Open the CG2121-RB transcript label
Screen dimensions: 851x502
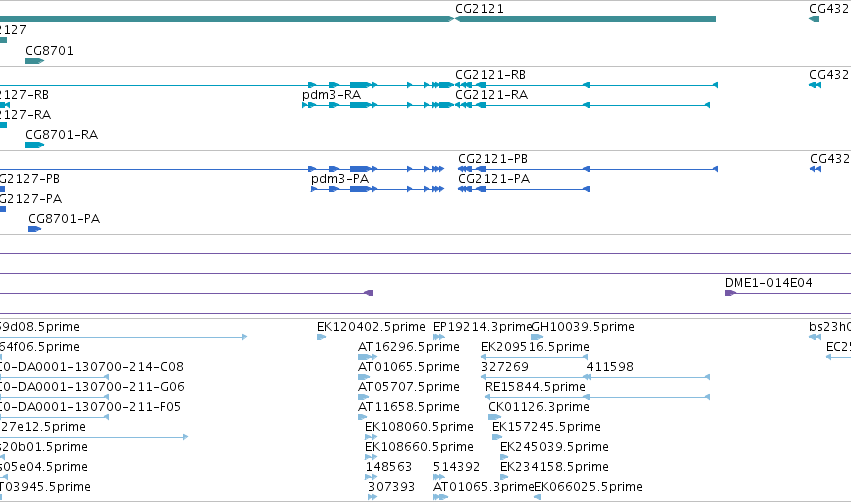pyautogui.click(x=490, y=74)
